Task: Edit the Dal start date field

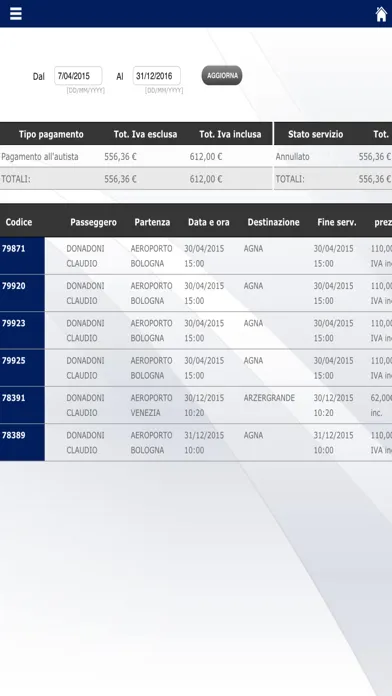Action: point(78,76)
